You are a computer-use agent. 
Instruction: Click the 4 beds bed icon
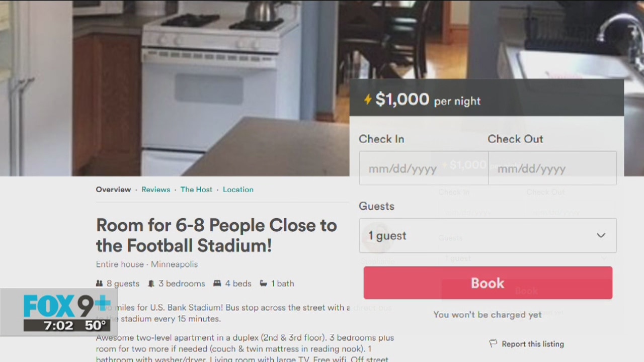(x=217, y=284)
